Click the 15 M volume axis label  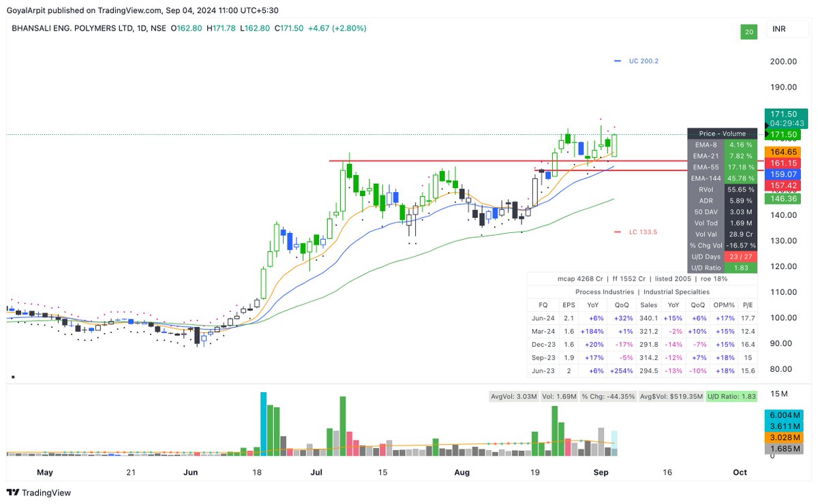pyautogui.click(x=780, y=394)
